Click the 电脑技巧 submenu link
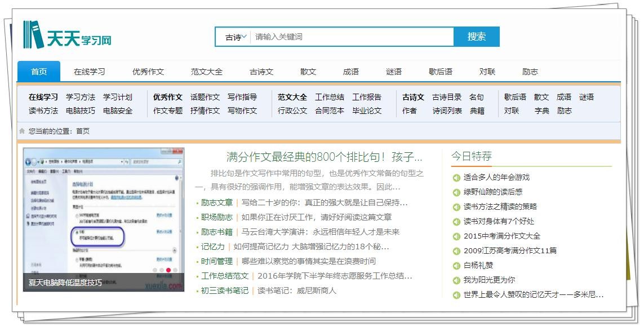The image size is (644, 326). [x=81, y=111]
